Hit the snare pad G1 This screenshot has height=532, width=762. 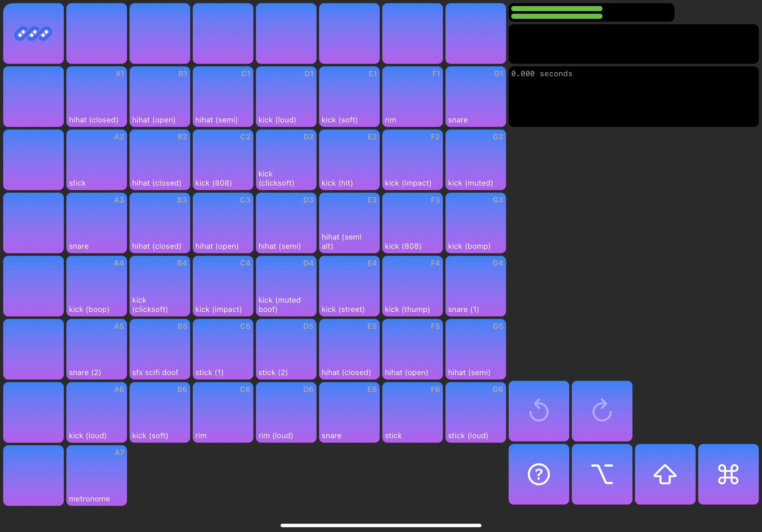tap(475, 96)
